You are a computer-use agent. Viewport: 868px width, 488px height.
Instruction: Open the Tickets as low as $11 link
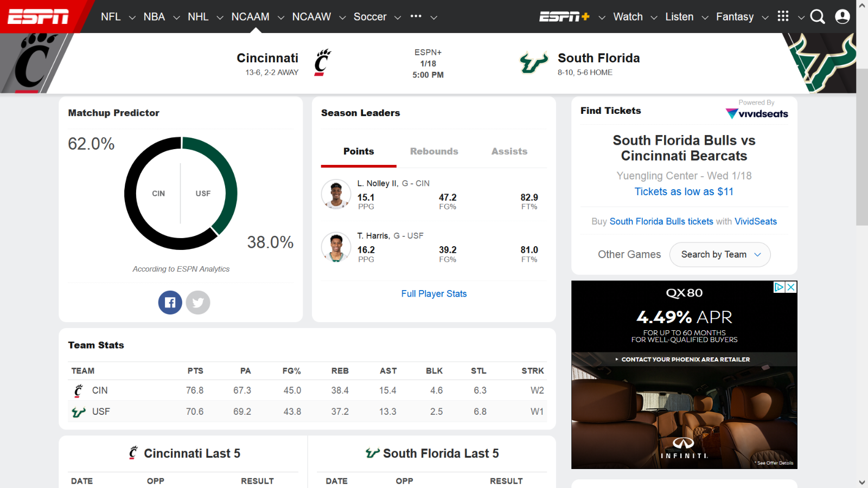click(684, 191)
